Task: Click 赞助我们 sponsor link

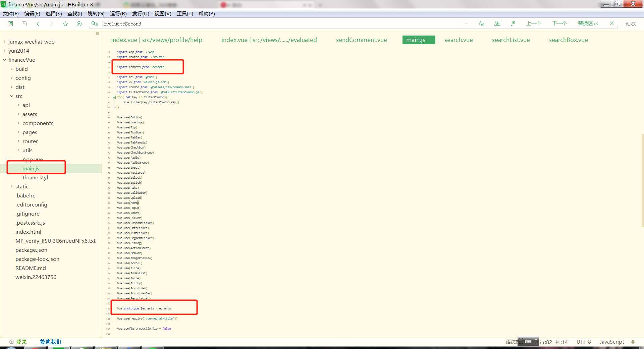Action: coord(51,342)
